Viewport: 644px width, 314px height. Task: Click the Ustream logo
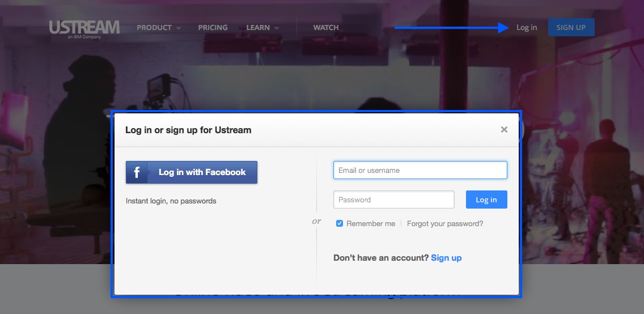point(84,29)
